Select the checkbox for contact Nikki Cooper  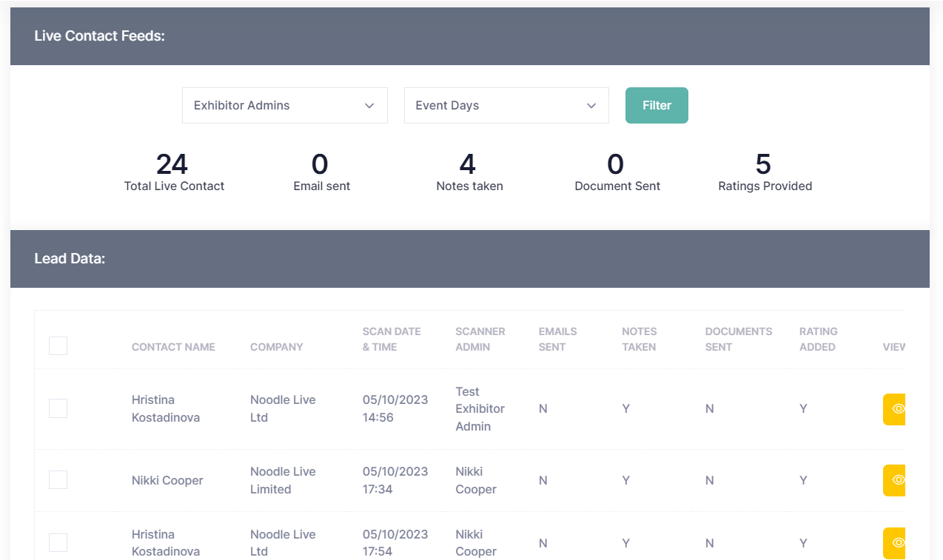(x=58, y=480)
